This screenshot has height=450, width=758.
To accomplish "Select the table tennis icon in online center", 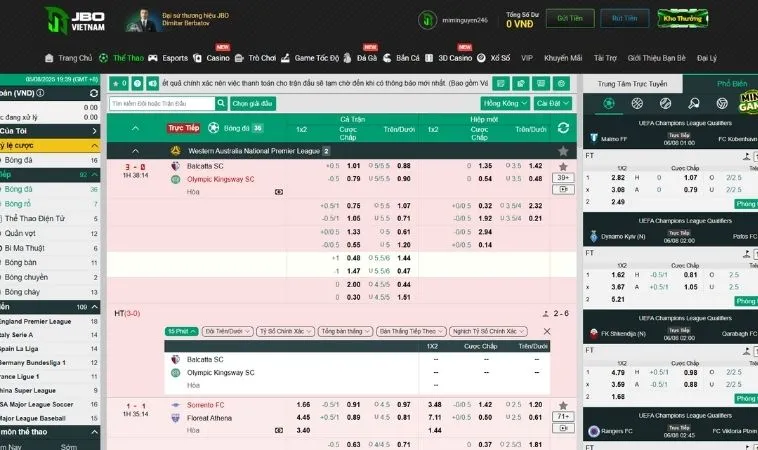I will tap(694, 103).
